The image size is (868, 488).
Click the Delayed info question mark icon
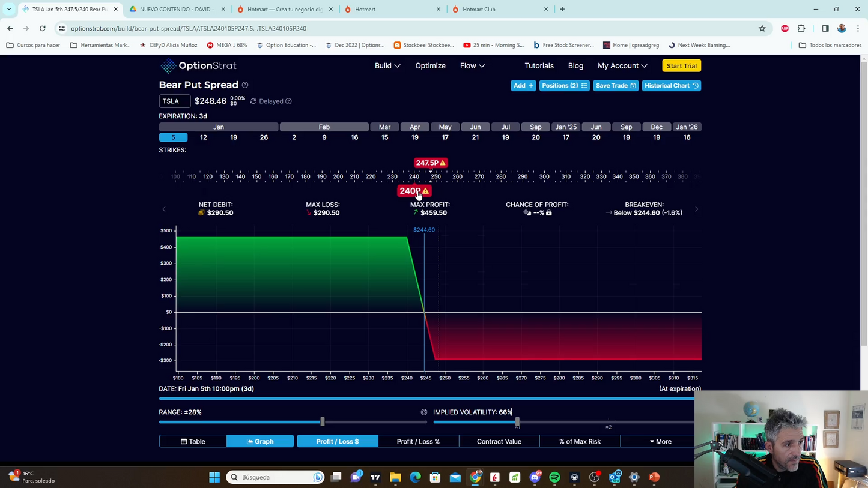pyautogui.click(x=288, y=101)
